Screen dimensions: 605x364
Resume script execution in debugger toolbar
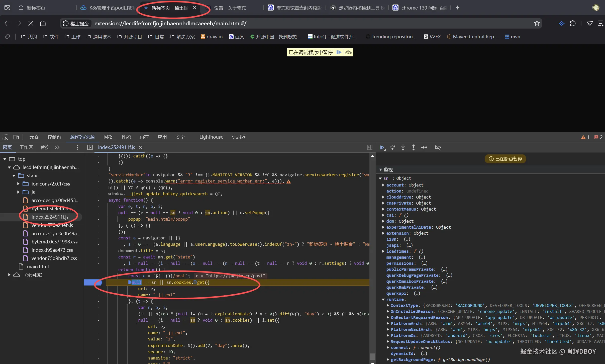tap(382, 147)
